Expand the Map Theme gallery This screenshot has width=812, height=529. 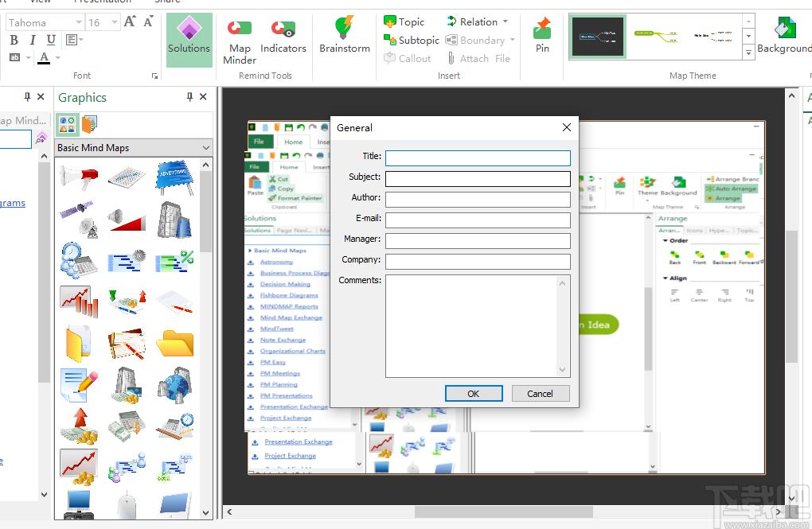pyautogui.click(x=748, y=53)
